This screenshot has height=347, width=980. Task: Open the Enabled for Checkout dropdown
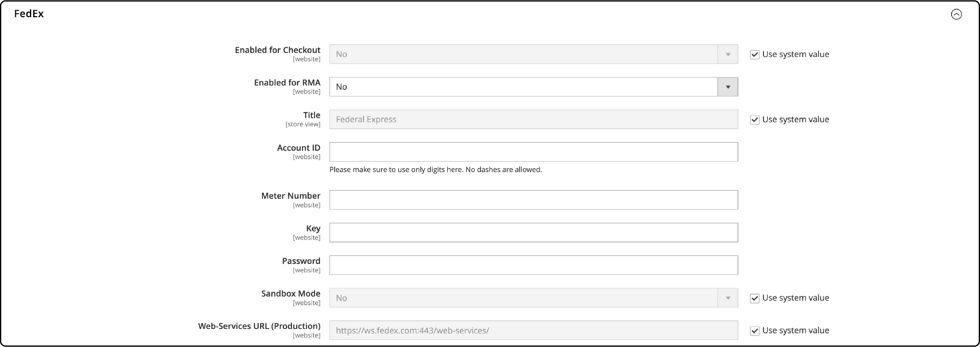534,54
